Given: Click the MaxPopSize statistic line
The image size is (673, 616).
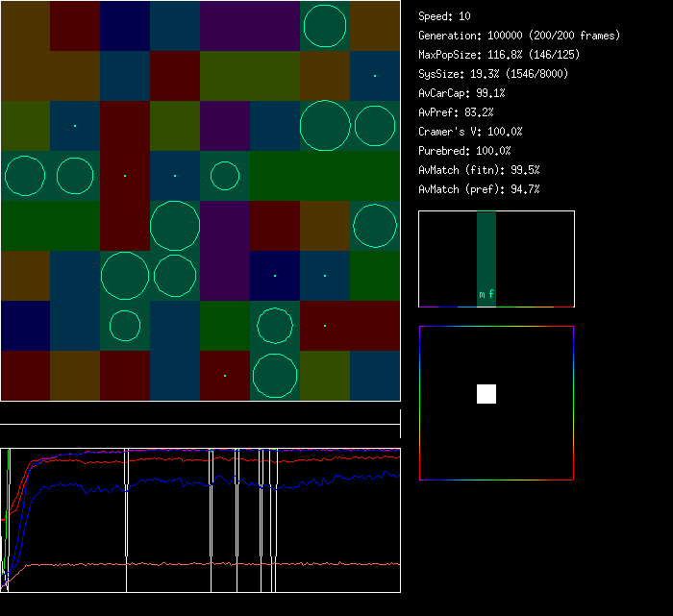Looking at the screenshot, I should point(499,55).
